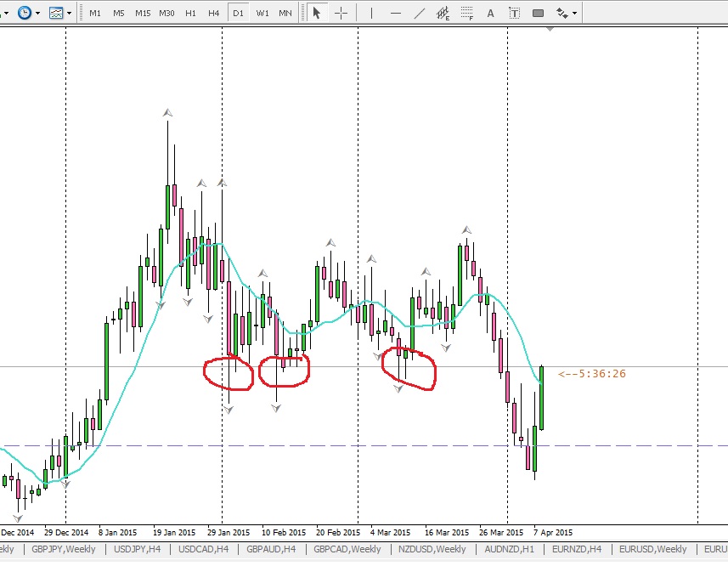Click the chart shift triangle marker
728x566 pixels.
click(550, 29)
